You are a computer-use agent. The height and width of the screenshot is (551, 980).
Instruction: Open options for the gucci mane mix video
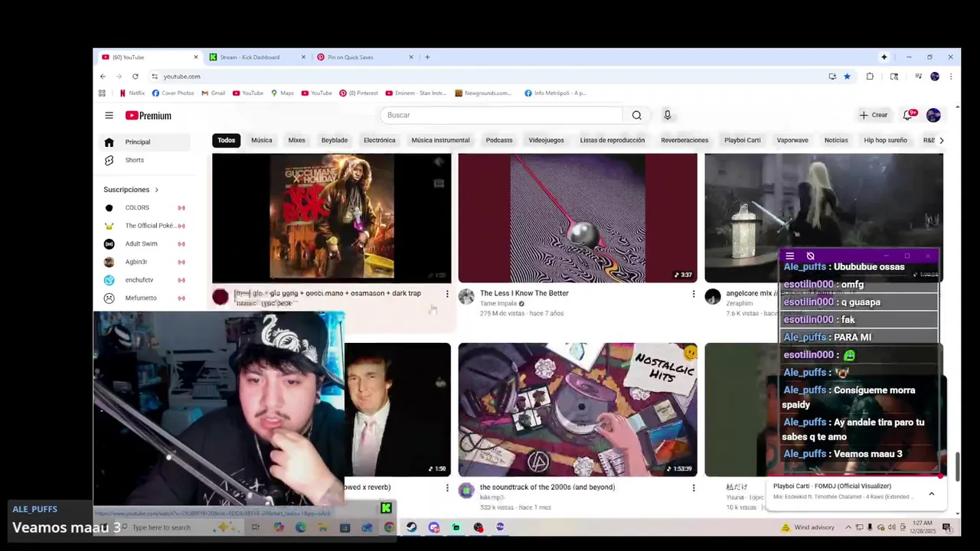pos(447,294)
